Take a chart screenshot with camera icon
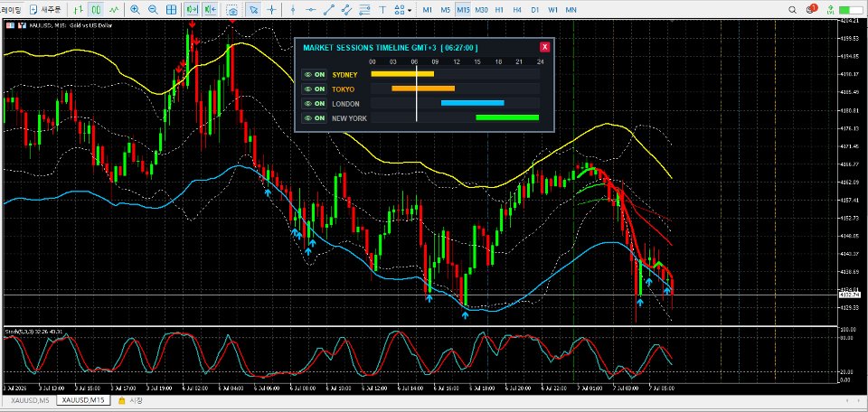The image size is (868, 412). 232,10
